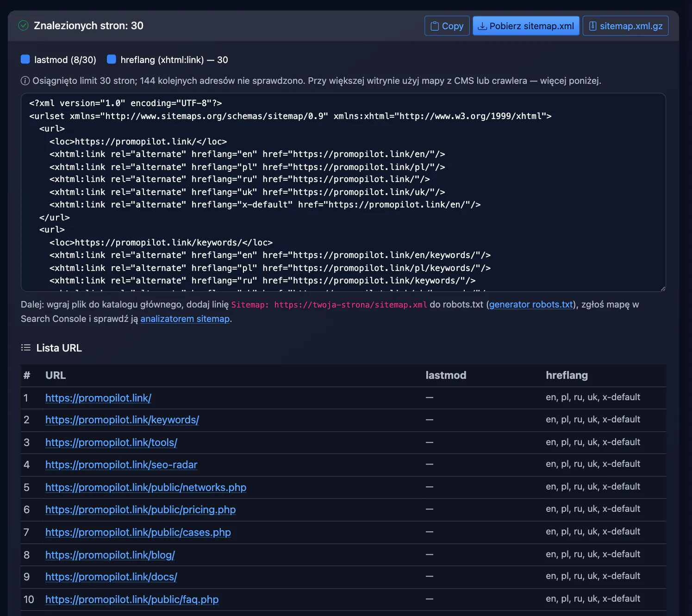Open the promopilot.link/keywords/ link
The image size is (692, 616).
tap(122, 420)
